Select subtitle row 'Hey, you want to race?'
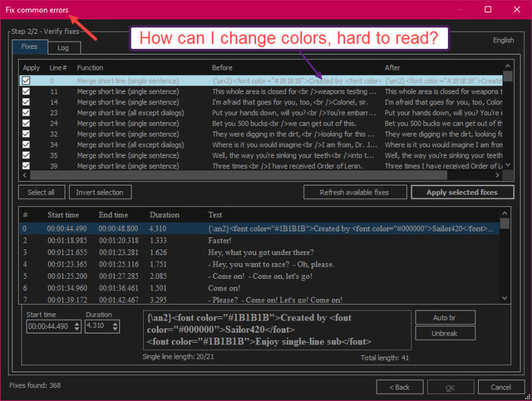532x401 pixels. [259, 264]
